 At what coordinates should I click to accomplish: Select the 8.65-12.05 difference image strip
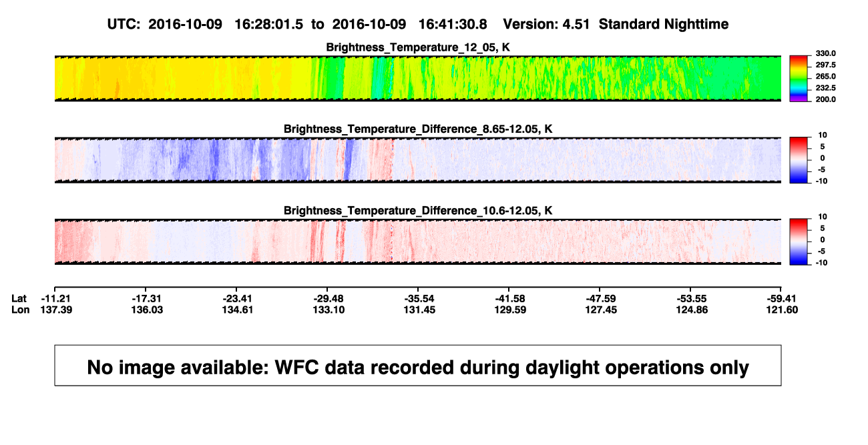(417, 160)
